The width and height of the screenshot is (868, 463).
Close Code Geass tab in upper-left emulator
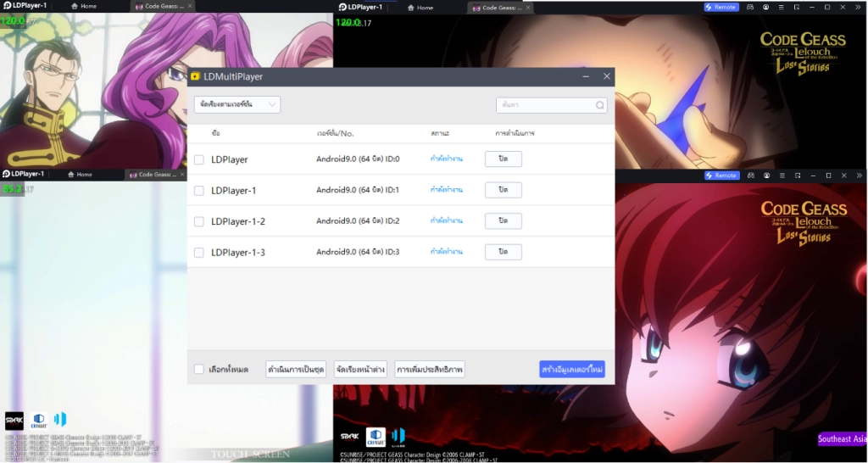190,6
